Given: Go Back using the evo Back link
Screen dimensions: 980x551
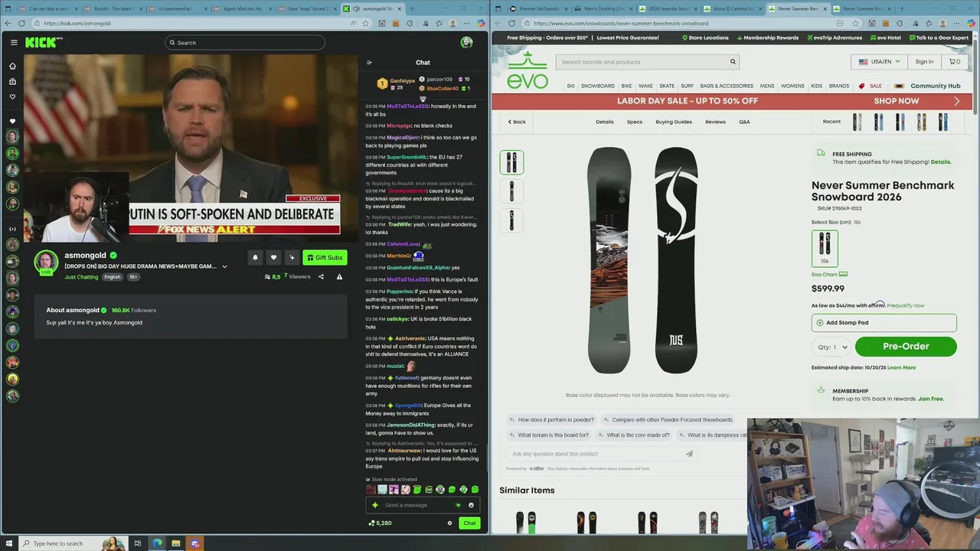Looking at the screenshot, I should coord(517,122).
